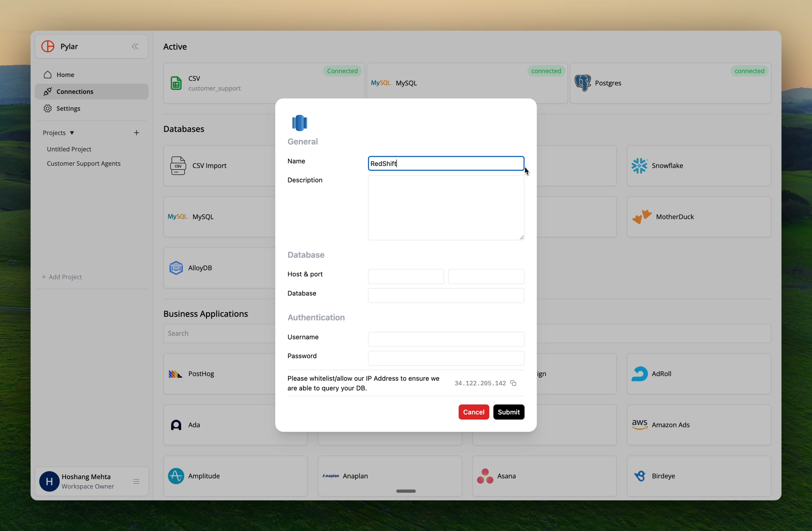Copy the whitelisted IP address
The image size is (812, 531).
pos(514,383)
